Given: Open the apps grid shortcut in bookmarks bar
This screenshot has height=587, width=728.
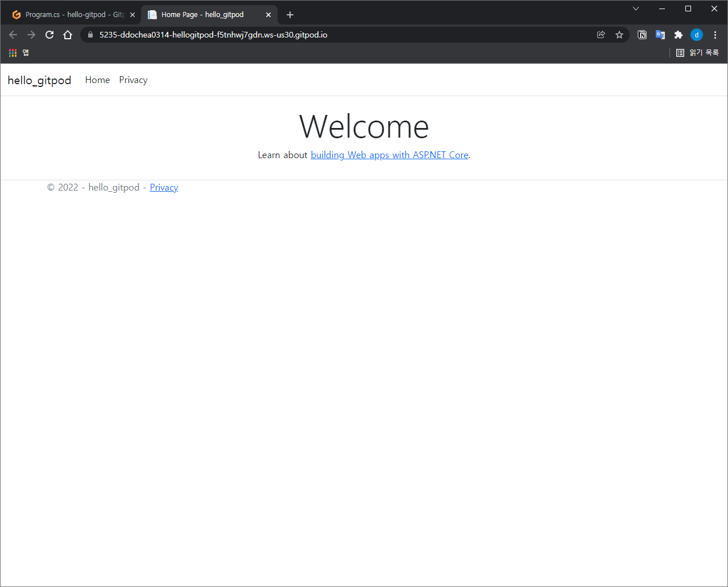Looking at the screenshot, I should 18,53.
